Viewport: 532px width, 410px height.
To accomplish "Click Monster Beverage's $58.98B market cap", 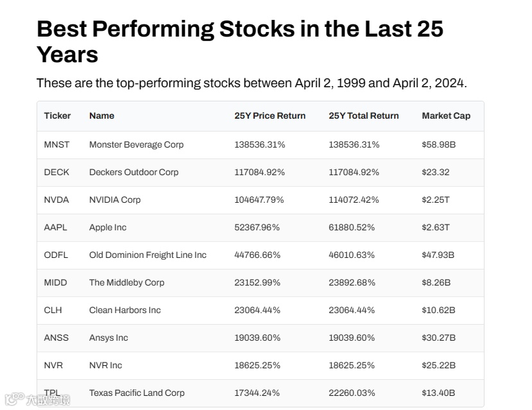I will click(438, 145).
